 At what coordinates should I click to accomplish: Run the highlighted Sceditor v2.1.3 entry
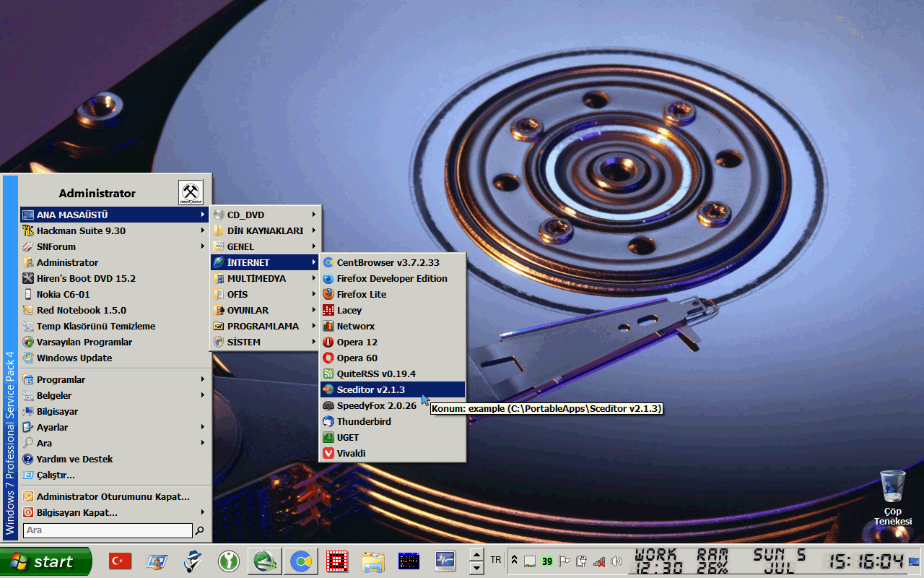[393, 389]
